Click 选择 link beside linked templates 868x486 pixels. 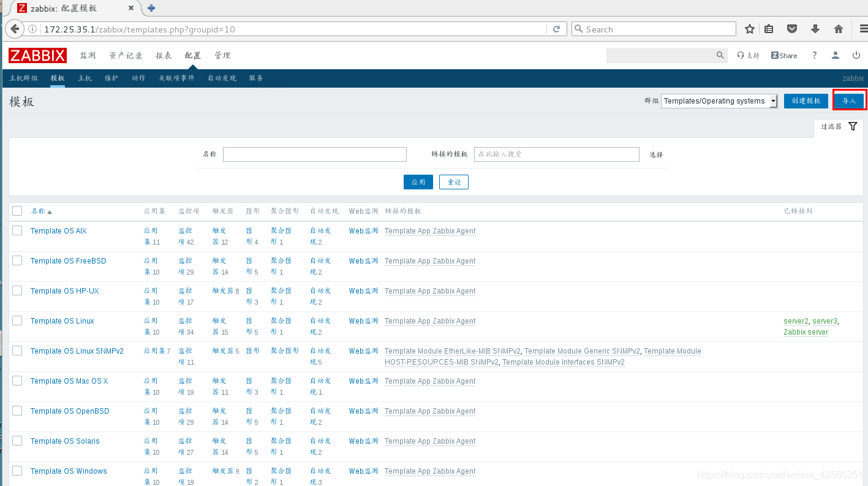coord(656,154)
